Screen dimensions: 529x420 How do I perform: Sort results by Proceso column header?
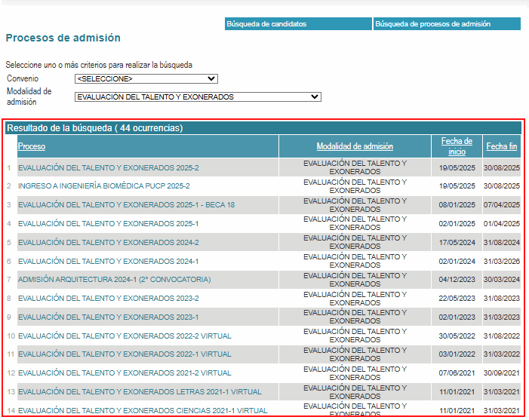[32, 146]
